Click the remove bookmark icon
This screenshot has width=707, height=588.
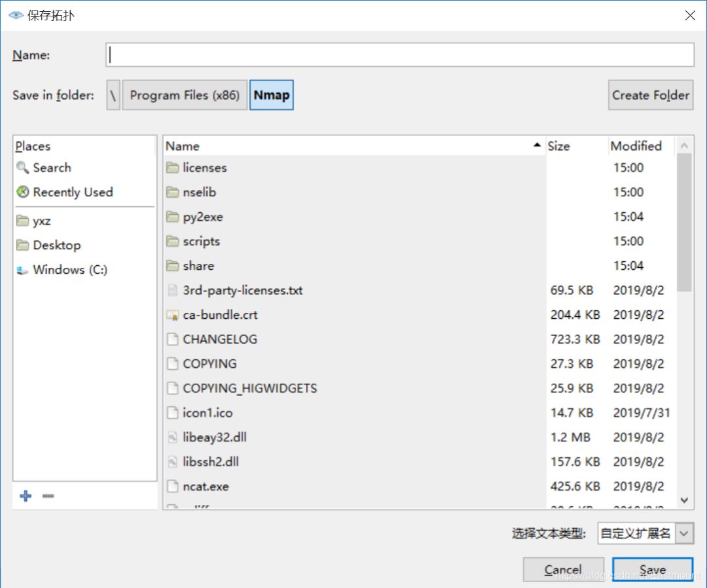pos(47,496)
